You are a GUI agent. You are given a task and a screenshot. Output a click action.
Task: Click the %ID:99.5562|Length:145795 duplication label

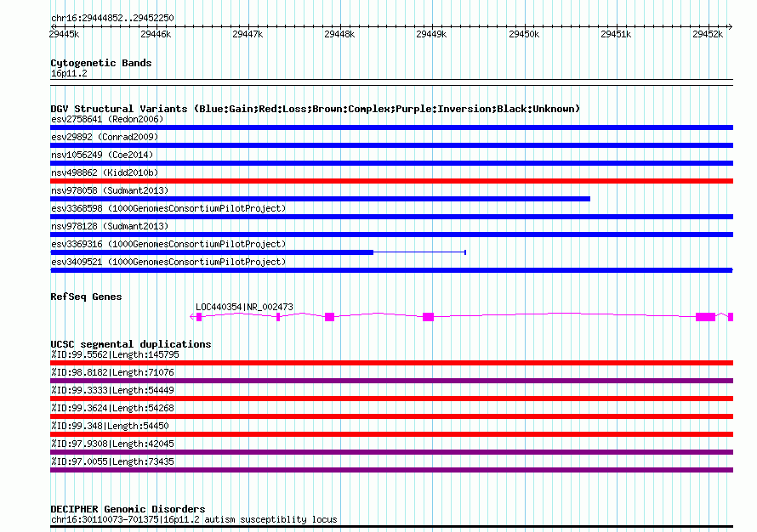pos(115,354)
